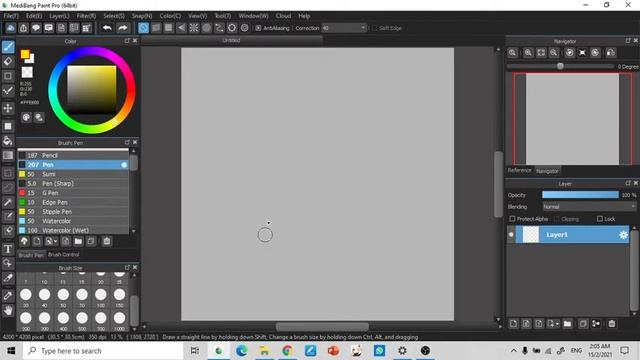Open the Filter menu
Viewport: 640px width, 360px height.
[86, 16]
